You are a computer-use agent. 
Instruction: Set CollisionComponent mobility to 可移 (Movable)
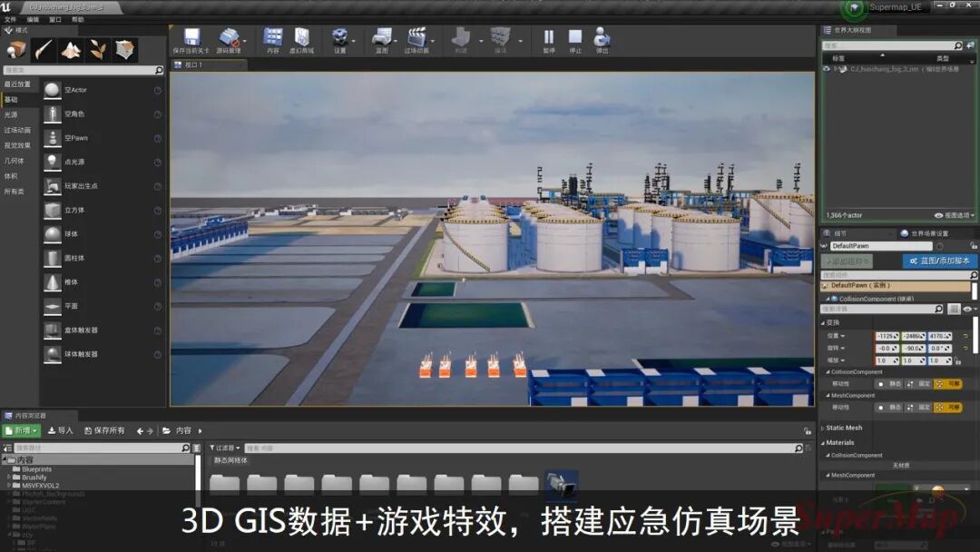947,384
